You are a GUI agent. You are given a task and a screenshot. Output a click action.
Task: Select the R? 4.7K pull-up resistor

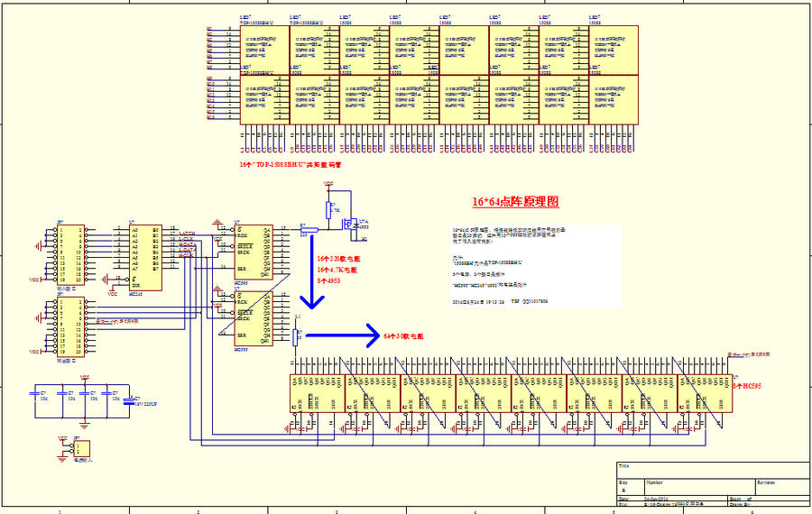(328, 210)
